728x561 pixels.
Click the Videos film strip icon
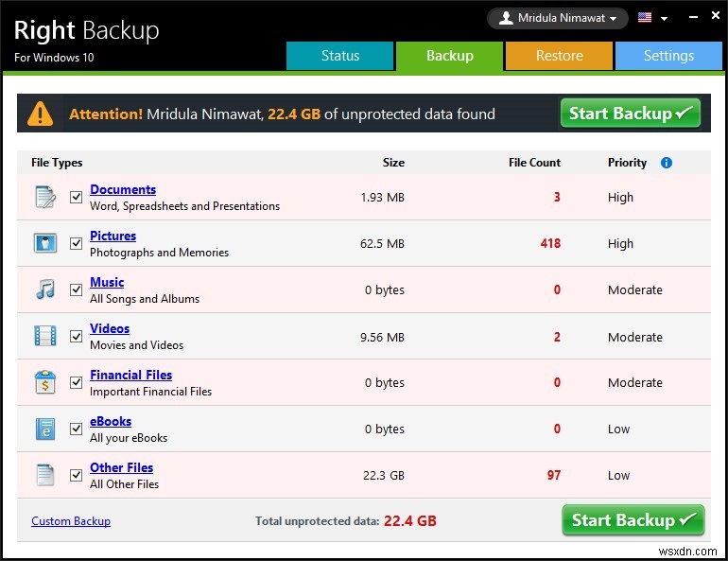(x=44, y=336)
